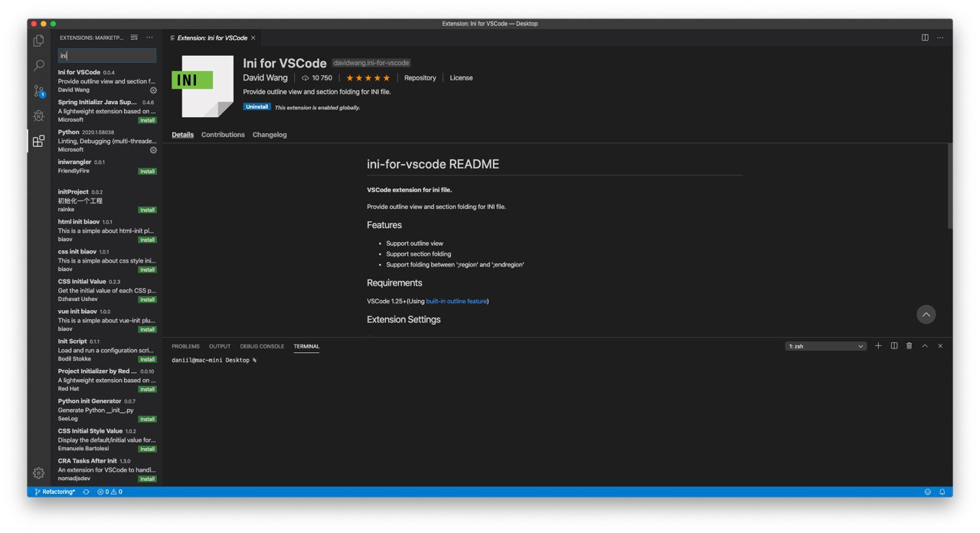This screenshot has height=533, width=980.
Task: Install html init biaov extension
Action: pyautogui.click(x=147, y=240)
